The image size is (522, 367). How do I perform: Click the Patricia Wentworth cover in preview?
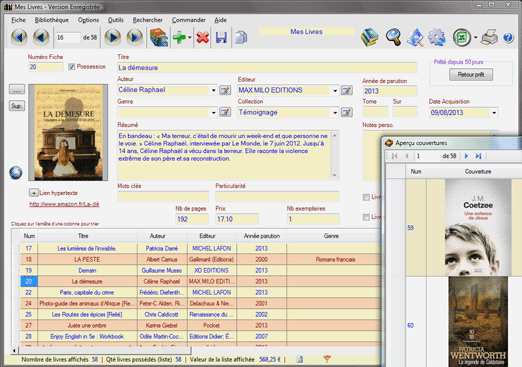[478, 321]
